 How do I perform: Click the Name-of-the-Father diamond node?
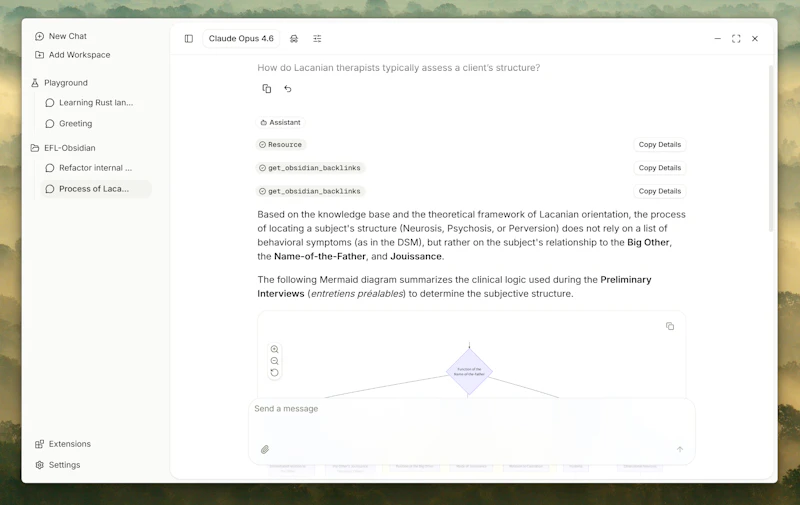tap(469, 371)
